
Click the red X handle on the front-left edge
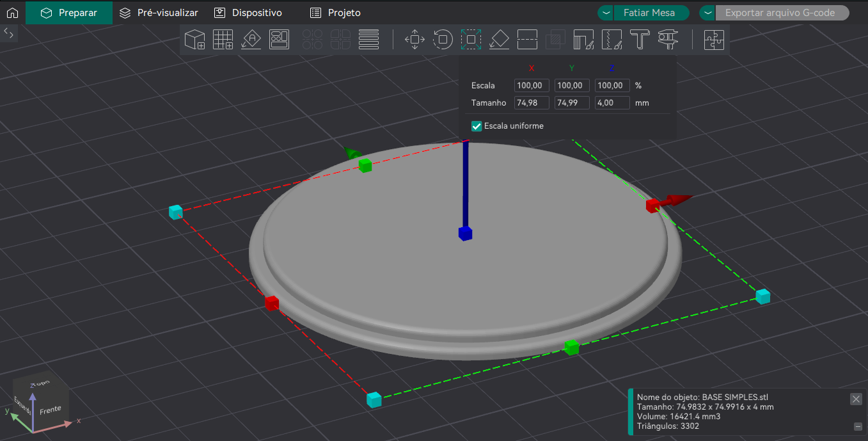click(x=272, y=303)
